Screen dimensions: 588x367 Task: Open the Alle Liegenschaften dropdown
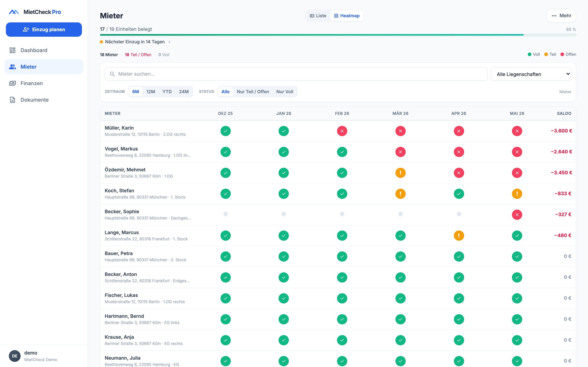[x=531, y=74]
